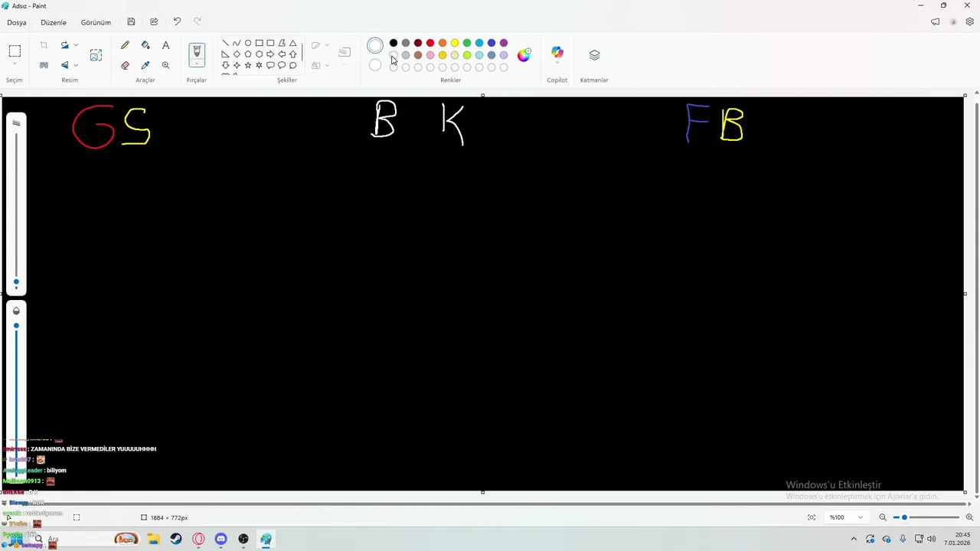Pick the black color swatch
This screenshot has width=980, height=551.
(394, 43)
